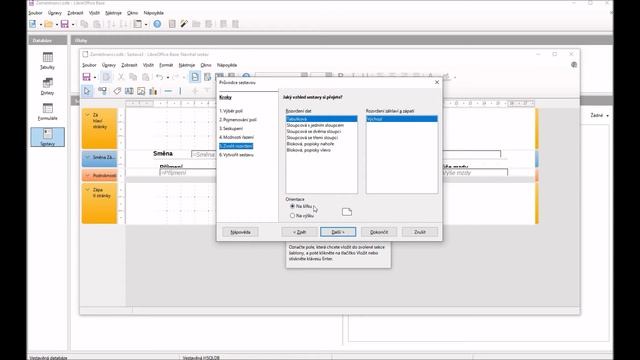The height and width of the screenshot is (360, 640).
Task: Select Sloupcová s jedním sloupcem layout
Action: pyautogui.click(x=322, y=125)
